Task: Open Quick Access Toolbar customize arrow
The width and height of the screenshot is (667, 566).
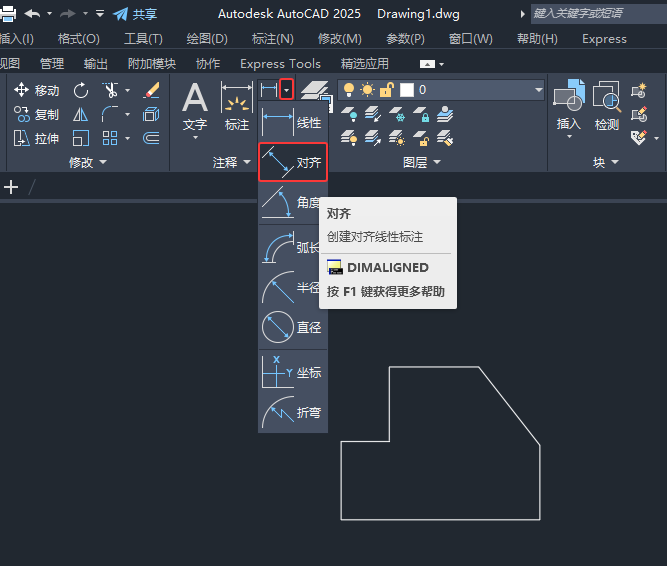Action: pyautogui.click(x=100, y=14)
